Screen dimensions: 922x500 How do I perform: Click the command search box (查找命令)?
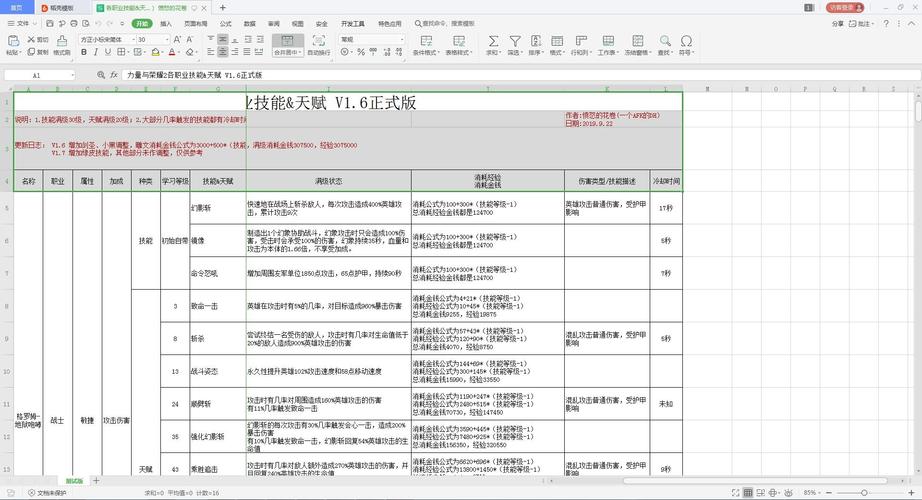coord(445,24)
